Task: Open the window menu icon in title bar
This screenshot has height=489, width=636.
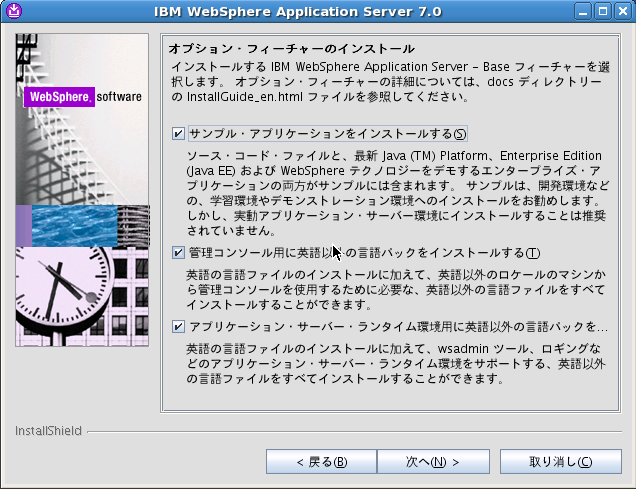Action: click(12, 12)
